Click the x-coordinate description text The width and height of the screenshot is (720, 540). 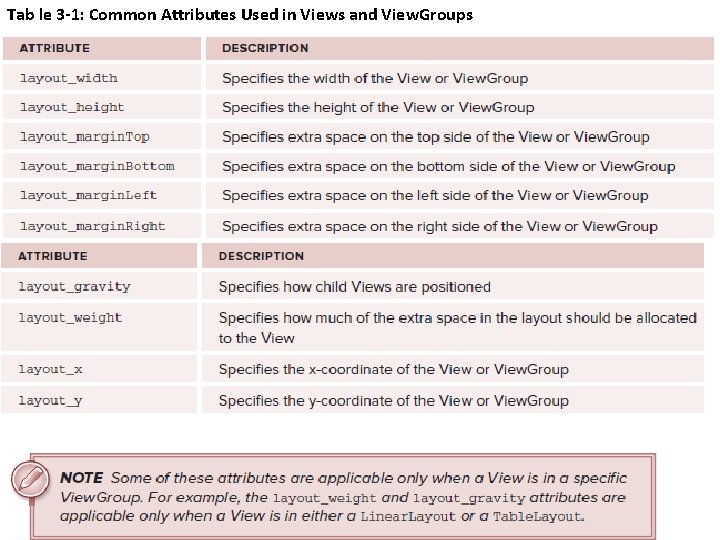pyautogui.click(x=393, y=369)
